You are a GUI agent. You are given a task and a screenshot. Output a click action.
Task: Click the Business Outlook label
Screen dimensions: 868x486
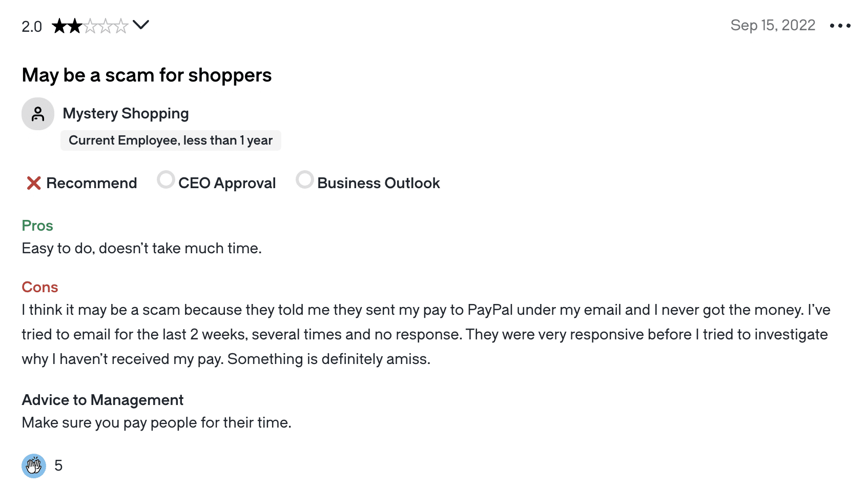[379, 183]
